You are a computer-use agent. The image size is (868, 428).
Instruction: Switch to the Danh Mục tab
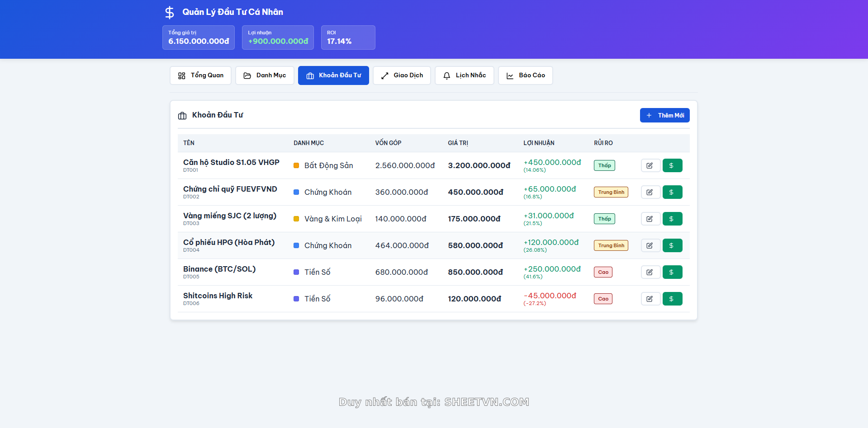point(265,75)
